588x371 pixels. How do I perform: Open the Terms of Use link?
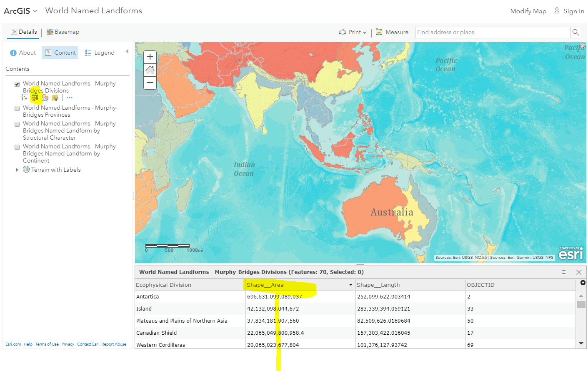coord(47,344)
